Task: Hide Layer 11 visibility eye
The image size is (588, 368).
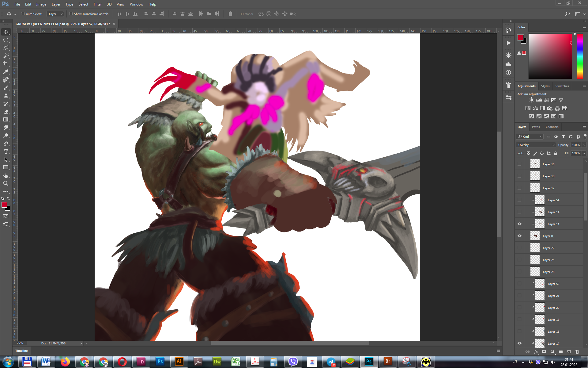Action: [519, 224]
